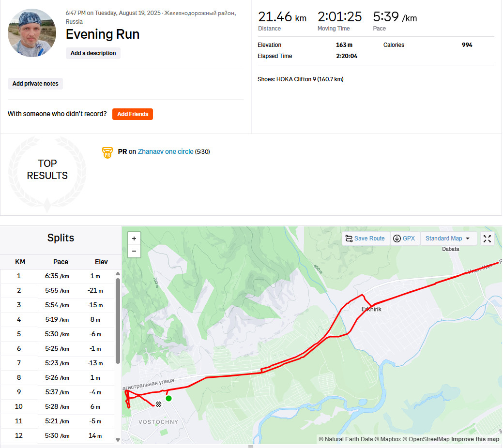Click the checkered finish marker on map
The image size is (503, 448).
click(158, 404)
